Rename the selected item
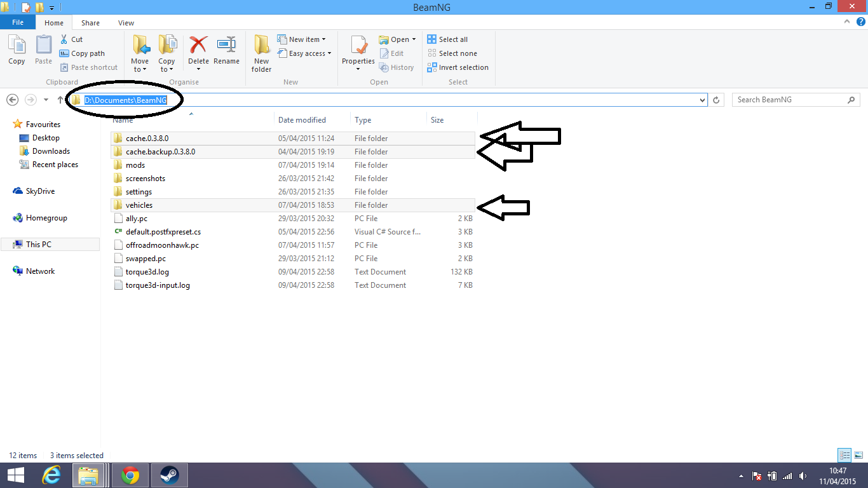Screen dimensions: 868x488 226,51
